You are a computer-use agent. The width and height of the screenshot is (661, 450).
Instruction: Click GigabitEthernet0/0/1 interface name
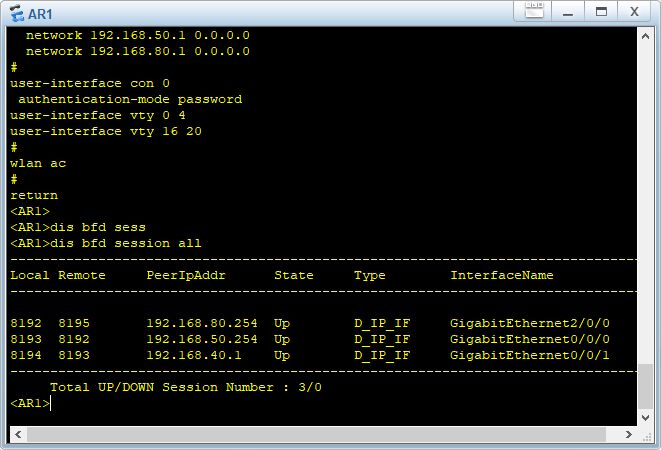[x=530, y=356]
